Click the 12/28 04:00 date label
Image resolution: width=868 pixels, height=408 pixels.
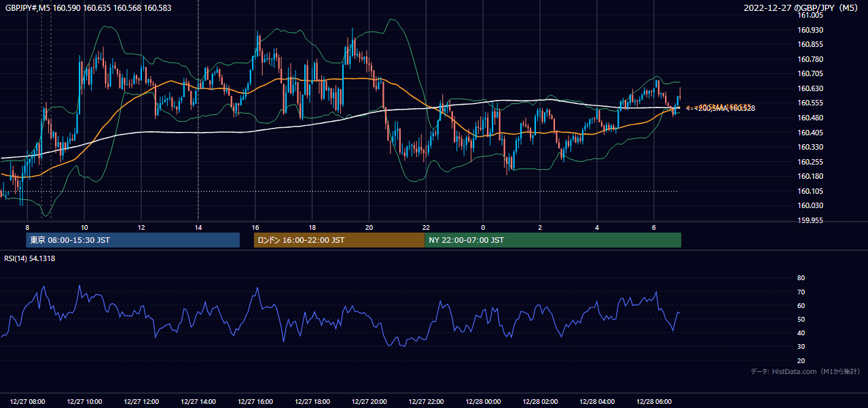(597, 401)
